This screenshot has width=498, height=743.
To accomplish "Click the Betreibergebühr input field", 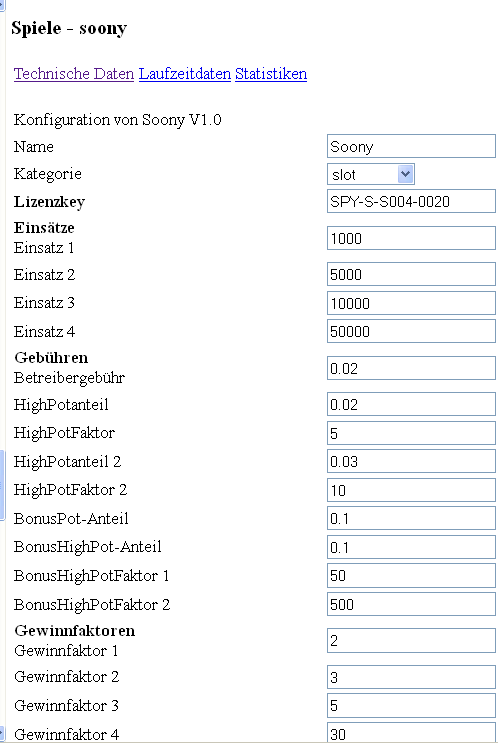I will 411,368.
